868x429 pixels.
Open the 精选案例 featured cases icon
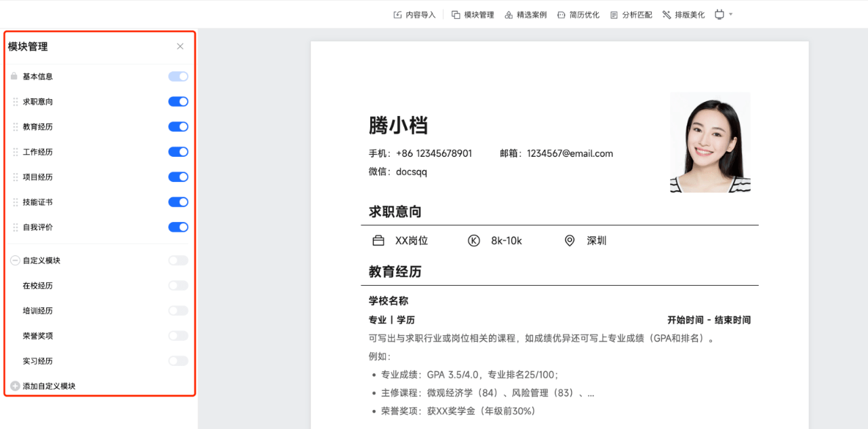click(510, 14)
